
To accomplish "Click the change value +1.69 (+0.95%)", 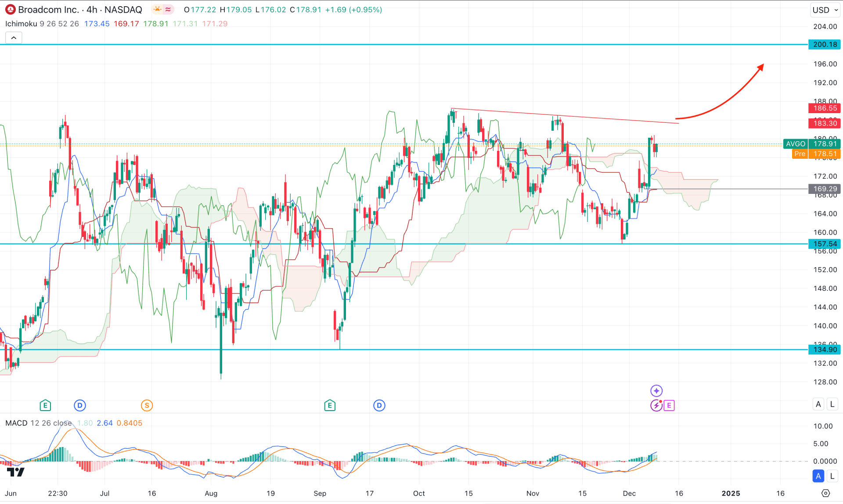I will click(353, 10).
